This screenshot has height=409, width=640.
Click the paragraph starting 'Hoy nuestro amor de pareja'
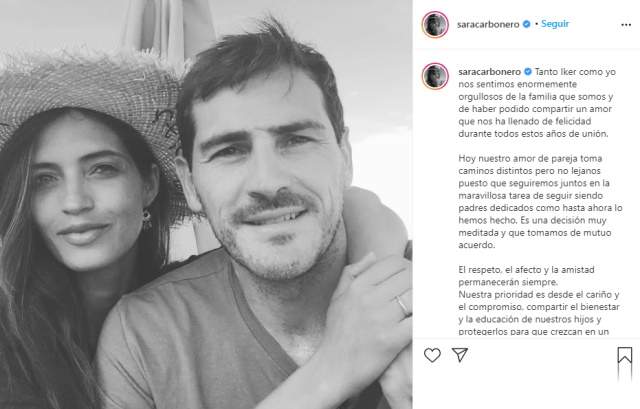(x=540, y=201)
